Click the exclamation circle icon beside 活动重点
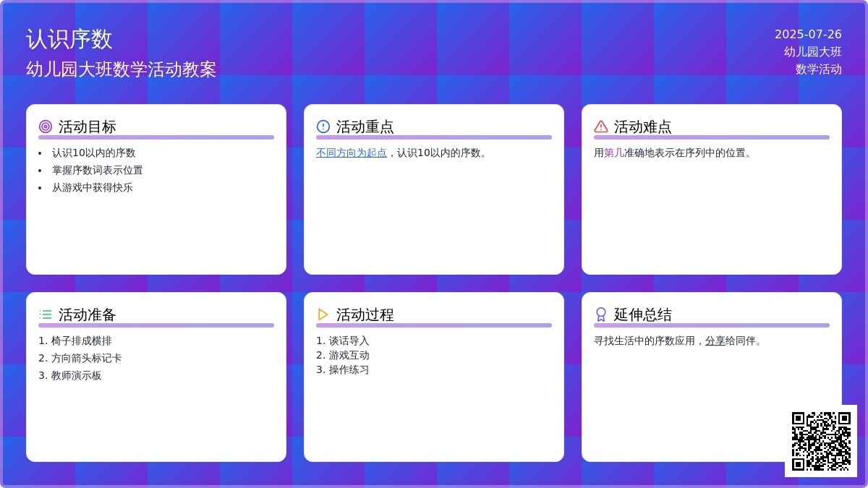This screenshot has width=868, height=488. [323, 127]
